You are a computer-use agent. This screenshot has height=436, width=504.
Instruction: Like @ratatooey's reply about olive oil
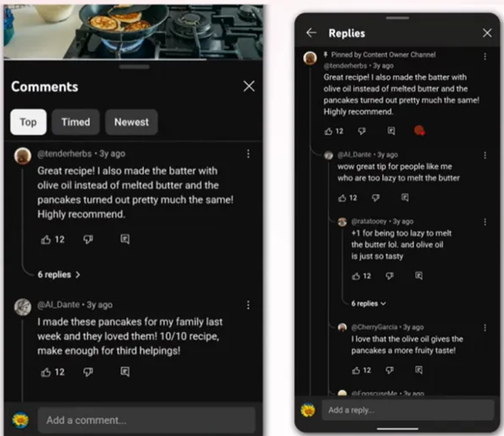356,276
